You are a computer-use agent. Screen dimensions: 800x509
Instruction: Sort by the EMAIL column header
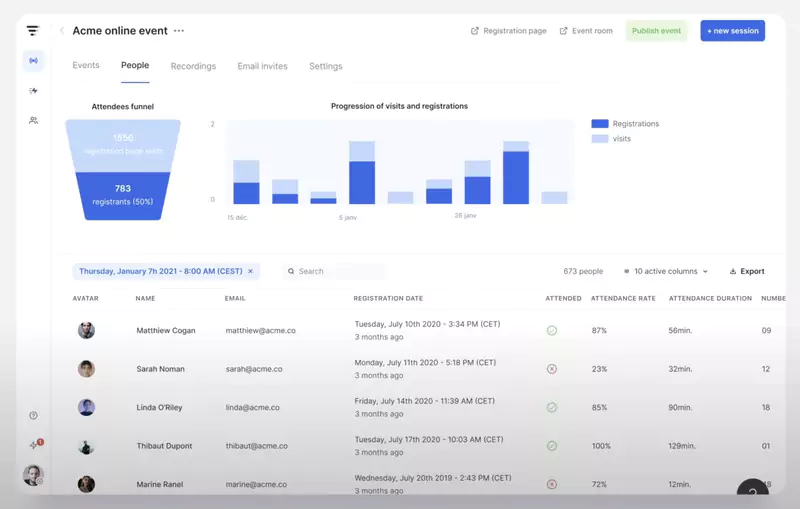click(x=235, y=298)
